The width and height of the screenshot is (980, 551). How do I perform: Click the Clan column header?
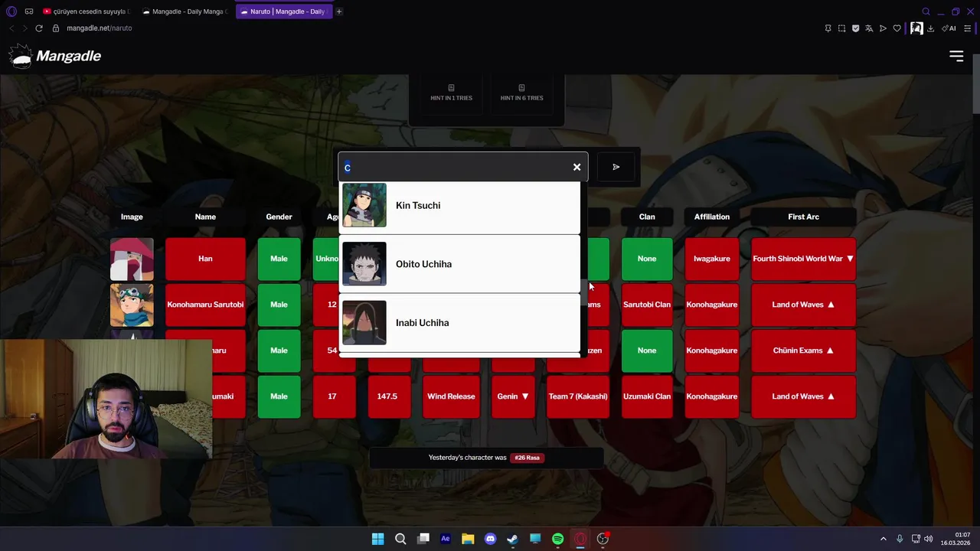click(647, 217)
